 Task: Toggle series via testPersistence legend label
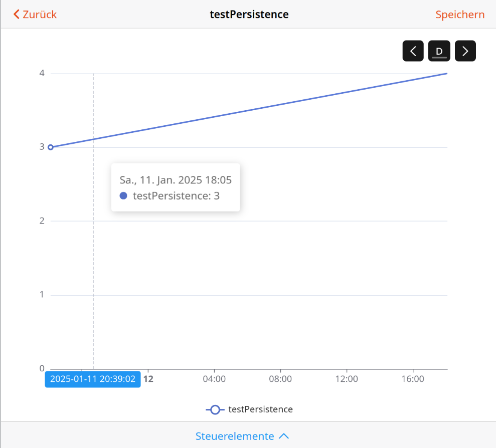[260, 409]
